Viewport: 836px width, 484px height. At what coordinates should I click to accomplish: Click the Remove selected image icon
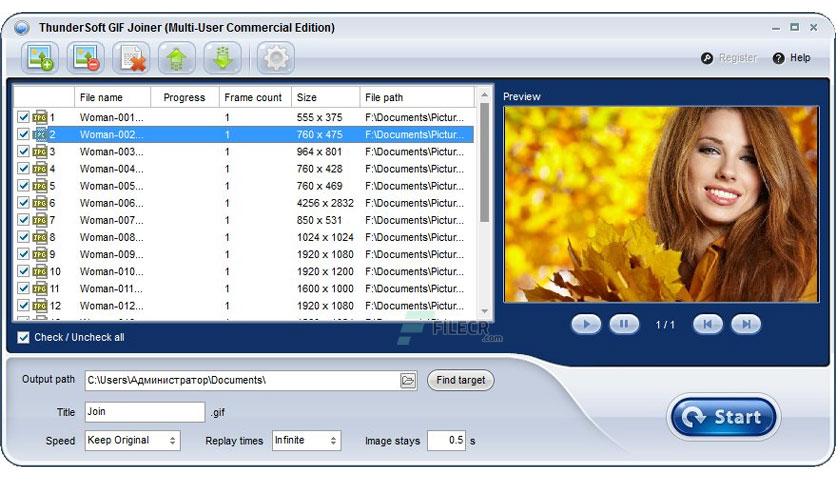[85, 58]
